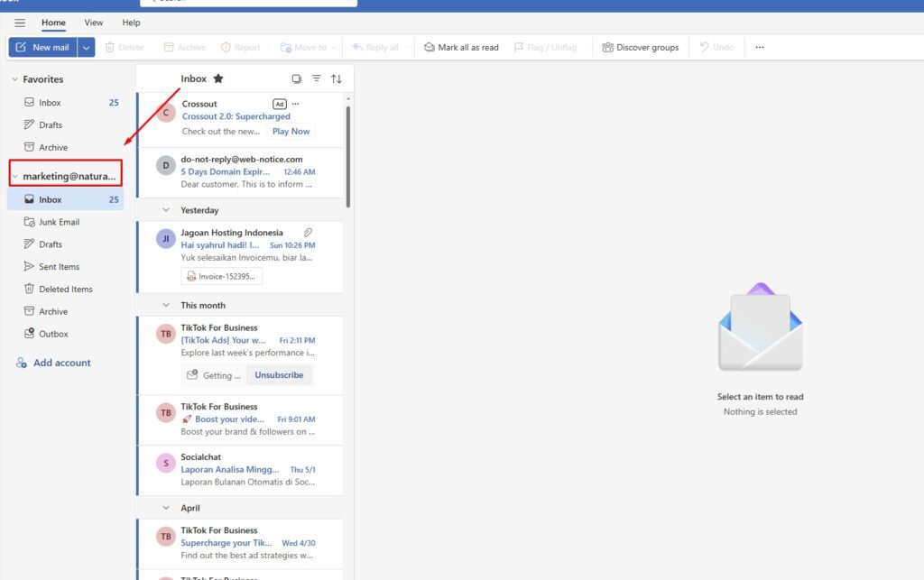Open the Supercharge your Tik... email
Image resolution: width=924 pixels, height=580 pixels.
coord(240,544)
